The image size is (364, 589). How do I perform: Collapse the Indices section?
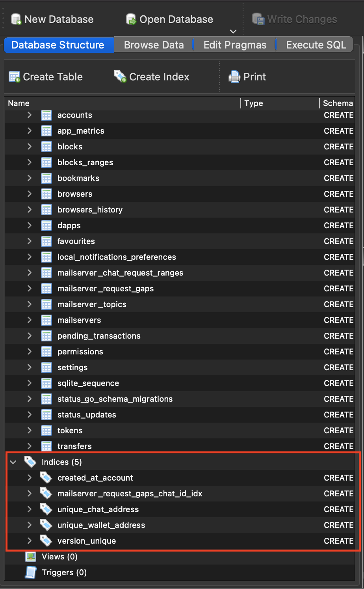click(13, 462)
